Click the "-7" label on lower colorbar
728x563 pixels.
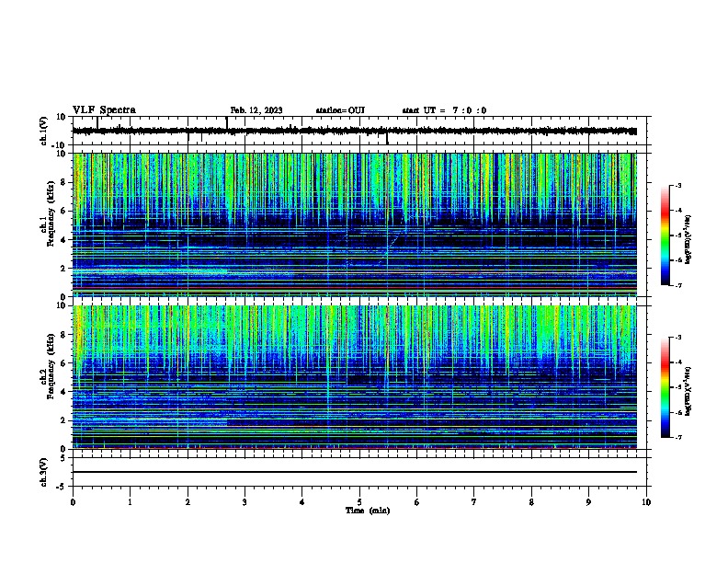point(677,438)
